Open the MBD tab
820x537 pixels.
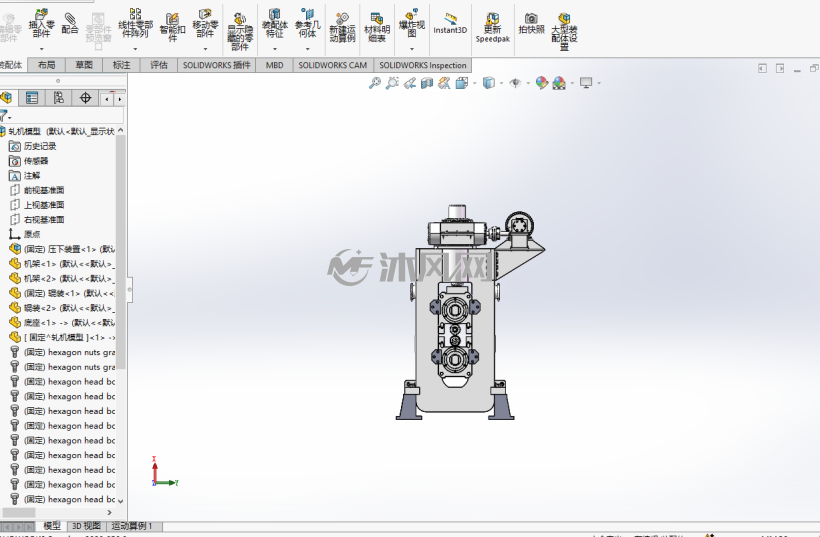[274, 65]
